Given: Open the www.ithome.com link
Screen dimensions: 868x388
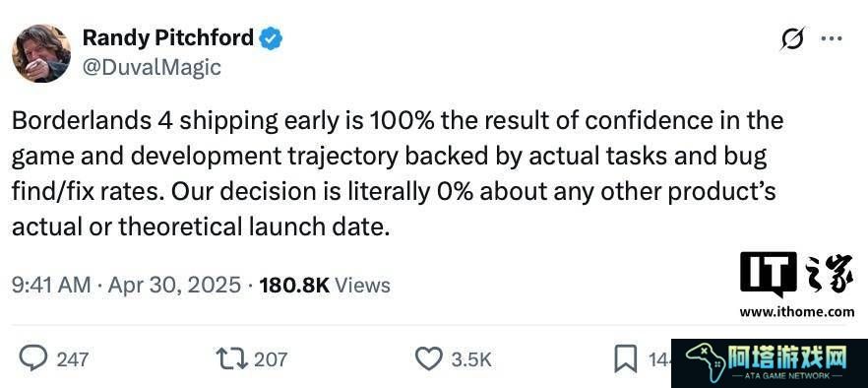Looking at the screenshot, I should (796, 312).
